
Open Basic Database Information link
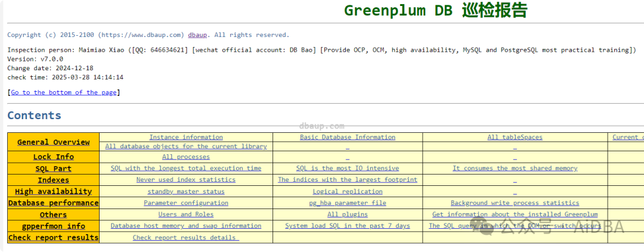tap(348, 137)
